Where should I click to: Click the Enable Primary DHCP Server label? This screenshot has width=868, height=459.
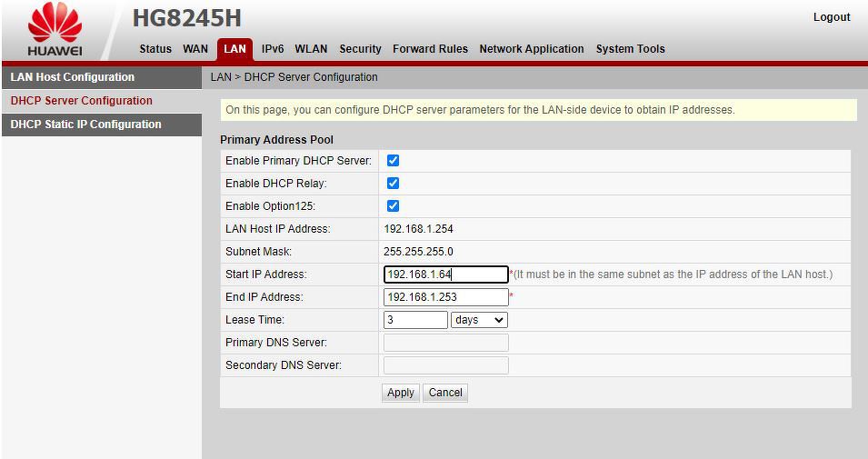298,161
